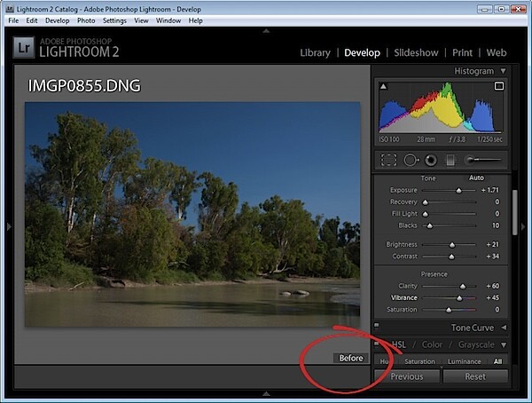Click the Reset button
The width and height of the screenshot is (532, 403).
tap(475, 376)
